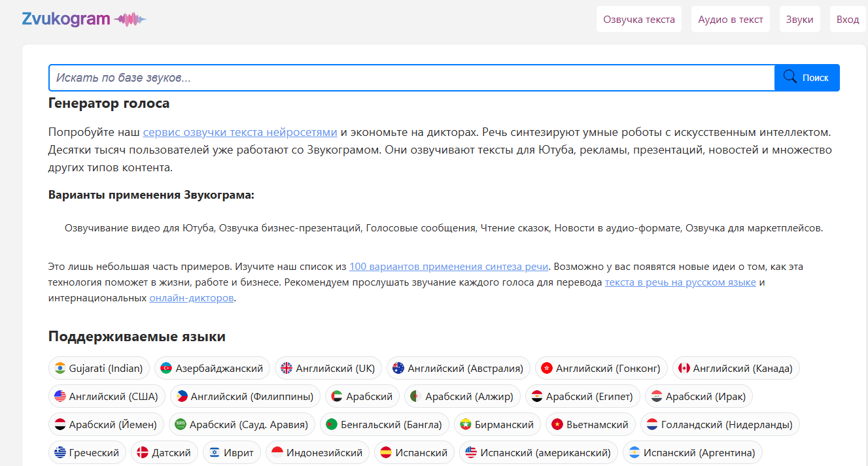
Task: Select the Озвучка текста menu item
Action: (x=638, y=19)
